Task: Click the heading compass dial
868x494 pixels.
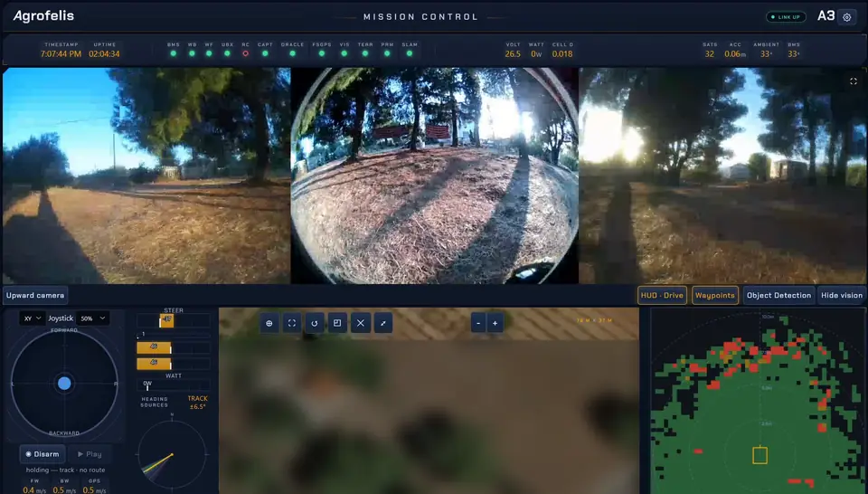Action: click(172, 455)
